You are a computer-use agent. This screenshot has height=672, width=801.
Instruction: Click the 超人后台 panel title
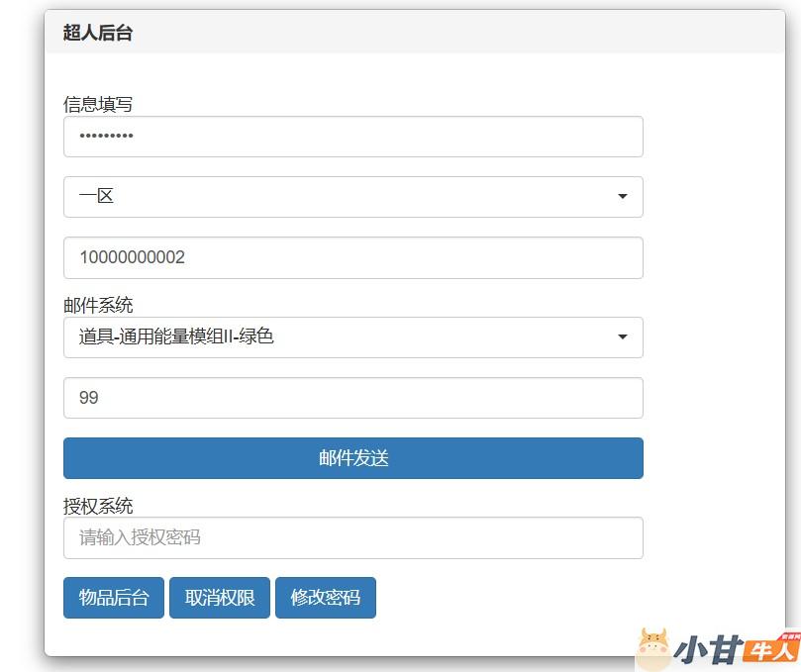98,33
